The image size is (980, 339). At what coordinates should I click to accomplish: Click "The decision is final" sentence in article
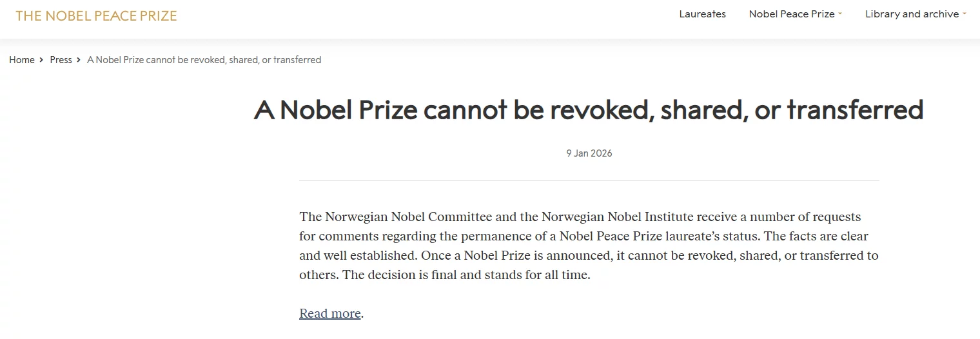(x=466, y=275)
